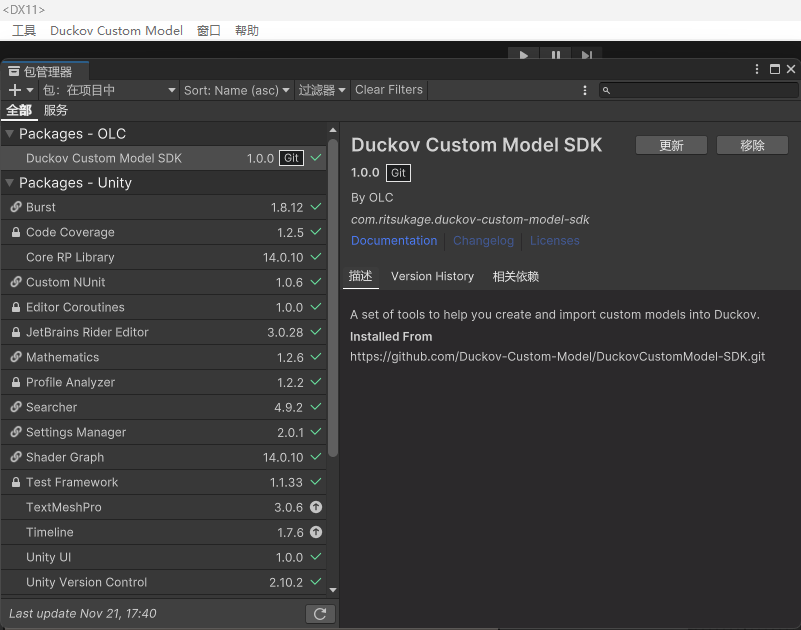
Task: Click the 更新 update button
Action: [671, 145]
